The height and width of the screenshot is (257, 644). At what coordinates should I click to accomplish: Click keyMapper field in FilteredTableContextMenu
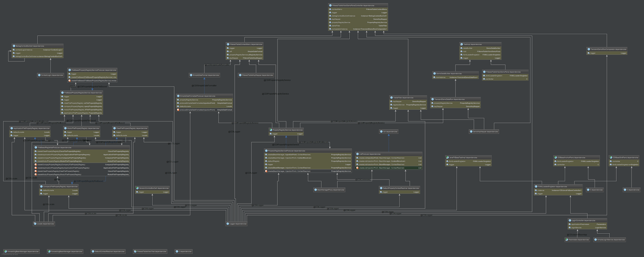(245, 58)
